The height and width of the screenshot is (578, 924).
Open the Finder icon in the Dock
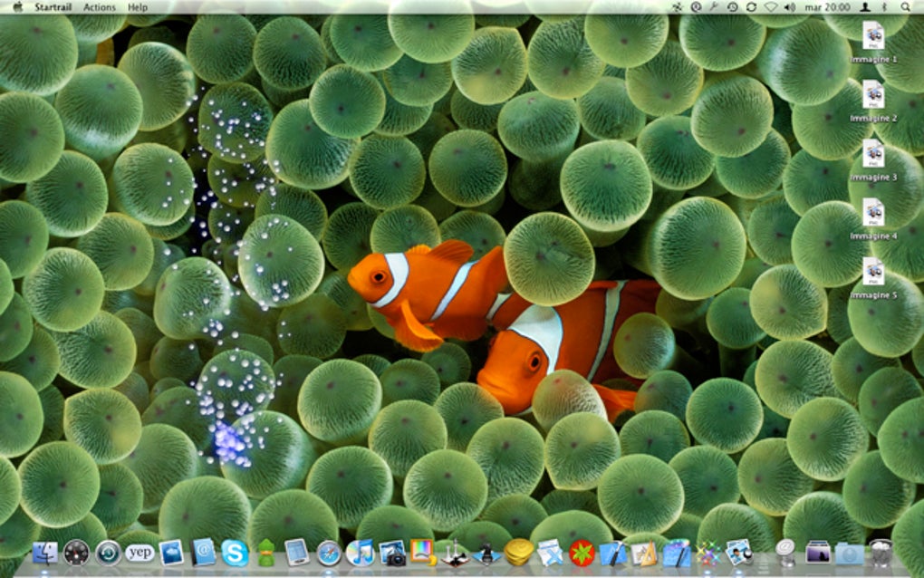44,554
